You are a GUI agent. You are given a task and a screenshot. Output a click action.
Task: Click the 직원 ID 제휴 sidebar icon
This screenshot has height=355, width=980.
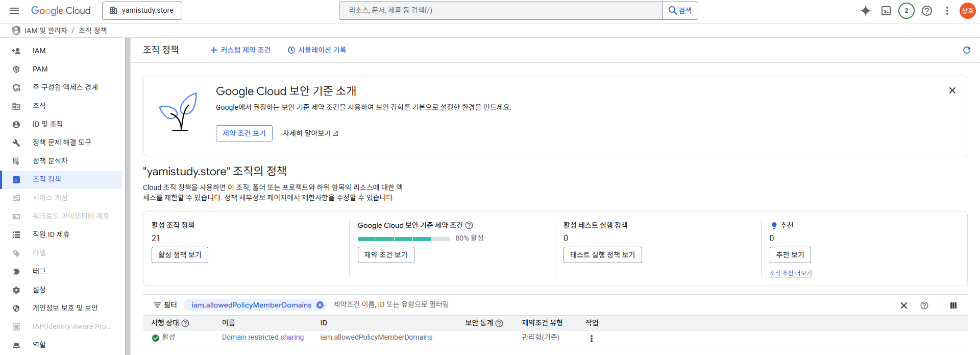16,234
